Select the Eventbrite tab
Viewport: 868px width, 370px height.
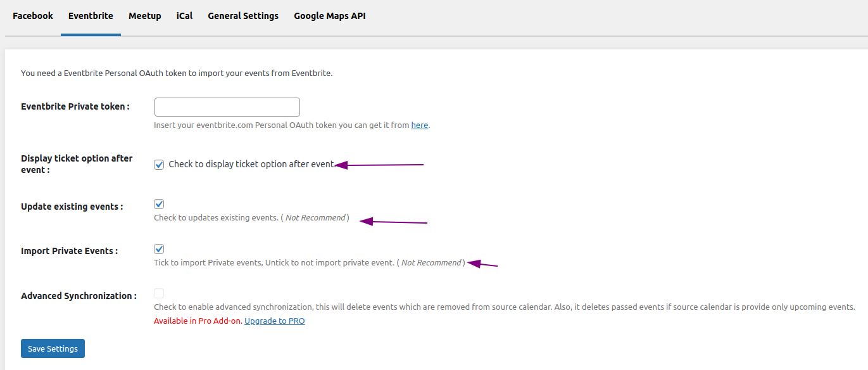click(x=91, y=16)
